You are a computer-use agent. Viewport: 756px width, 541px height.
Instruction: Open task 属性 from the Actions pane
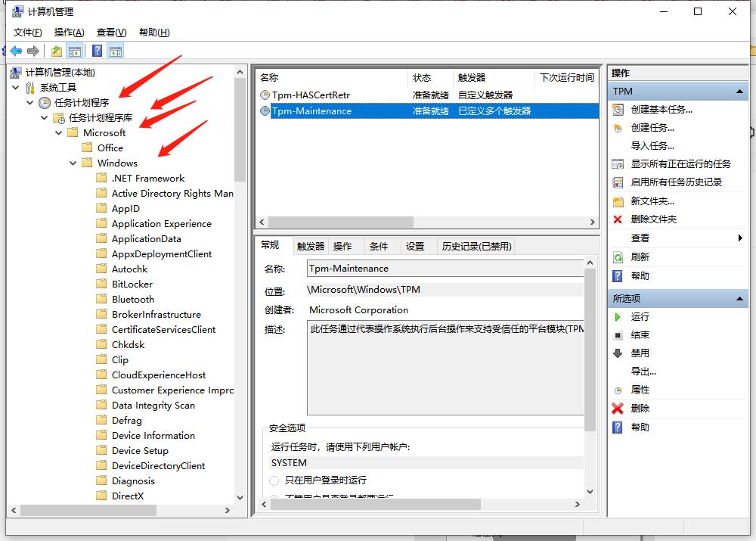(x=642, y=390)
